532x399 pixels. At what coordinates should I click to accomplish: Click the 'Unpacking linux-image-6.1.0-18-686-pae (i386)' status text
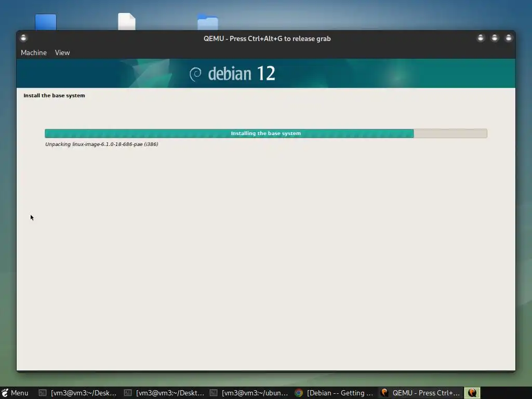[102, 144]
